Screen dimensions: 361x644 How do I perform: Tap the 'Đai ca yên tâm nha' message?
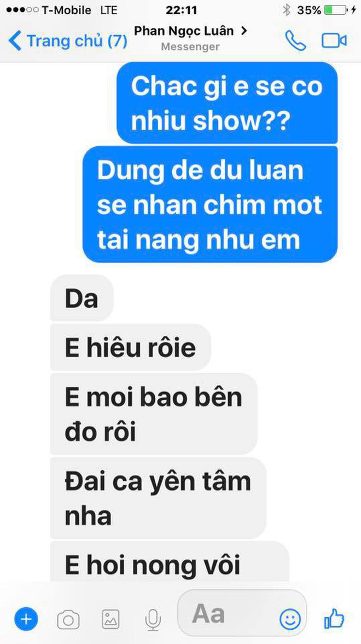point(158,498)
